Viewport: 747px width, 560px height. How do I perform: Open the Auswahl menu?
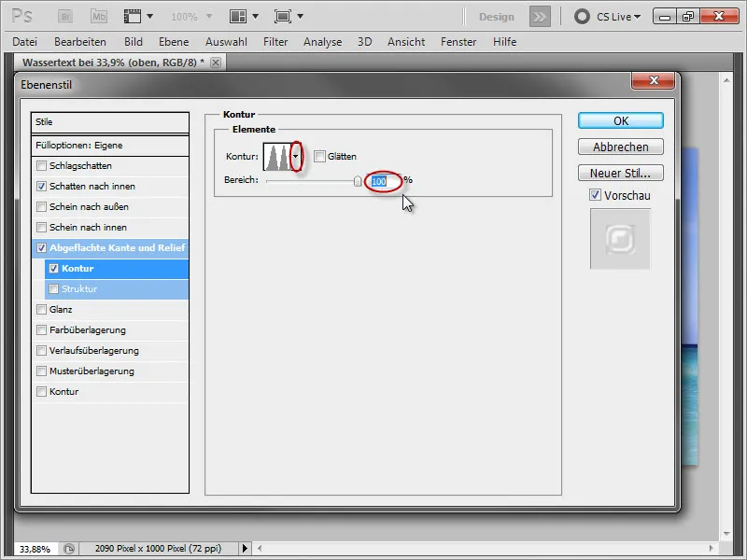pyautogui.click(x=226, y=42)
